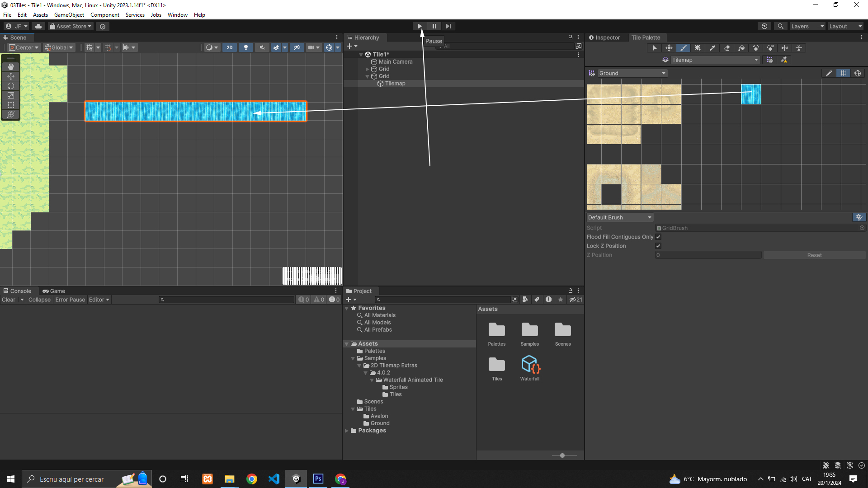Open the Layers dropdown

click(807, 26)
